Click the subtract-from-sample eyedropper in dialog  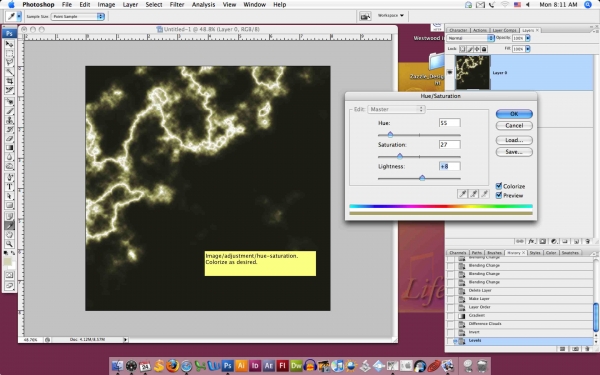[x=484, y=194]
